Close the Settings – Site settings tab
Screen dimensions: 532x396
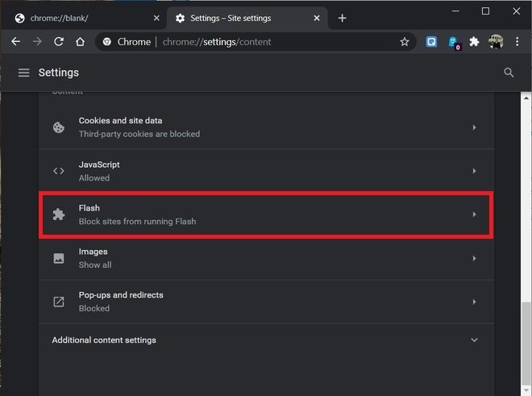point(317,18)
